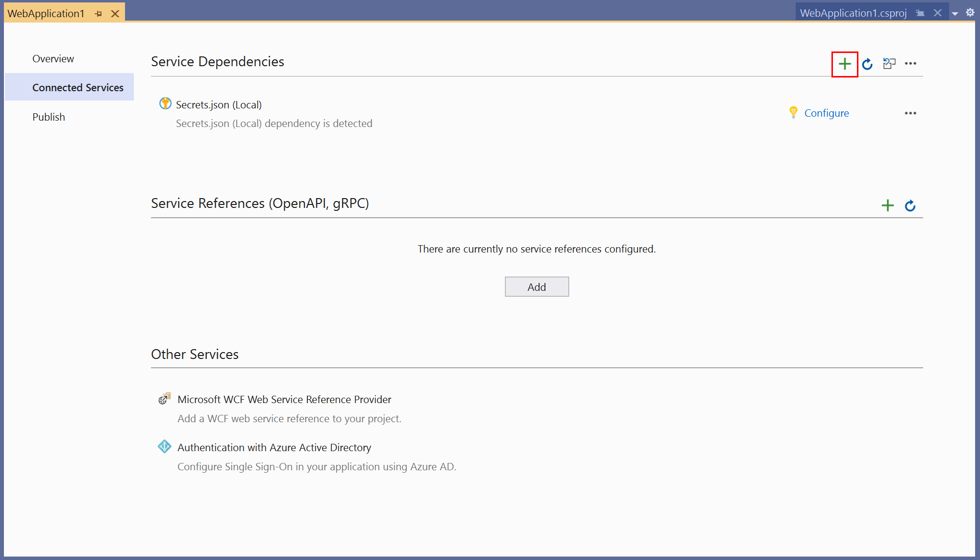Screen dimensions: 980x560
Task: Expand the Publish section in left panel
Action: (49, 116)
